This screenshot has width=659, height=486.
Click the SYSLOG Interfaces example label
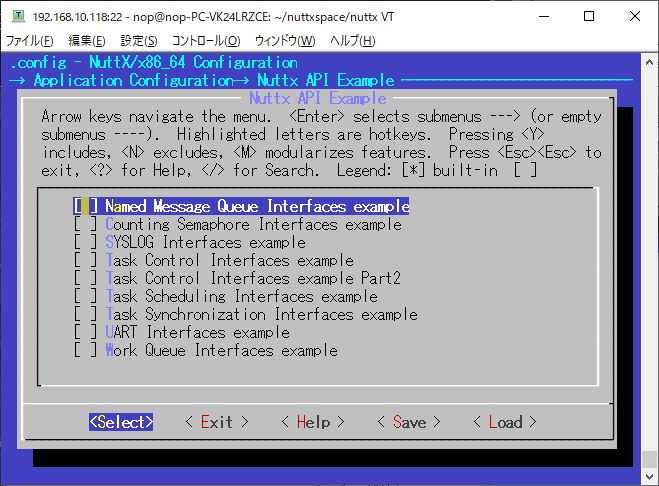pos(206,242)
